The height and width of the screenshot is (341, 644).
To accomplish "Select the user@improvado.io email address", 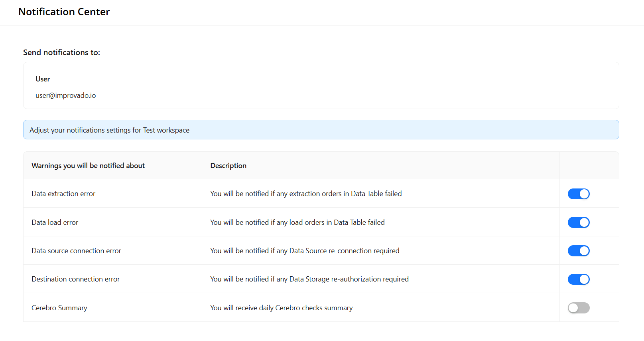I will click(65, 95).
